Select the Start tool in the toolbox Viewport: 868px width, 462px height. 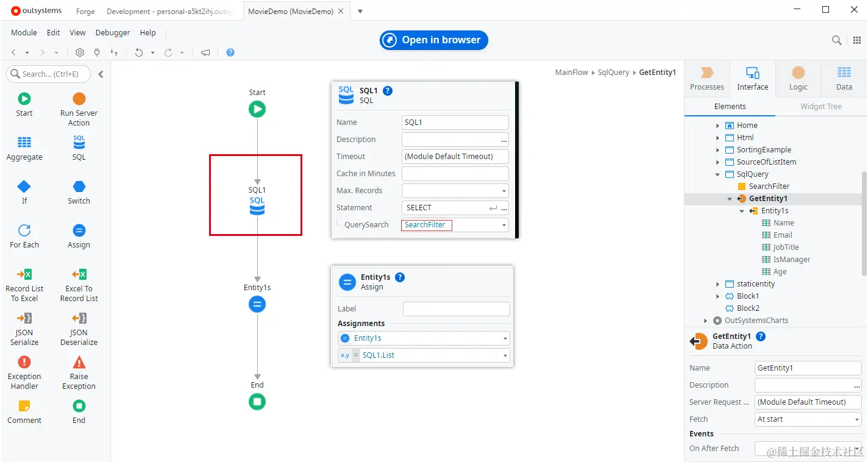[24, 104]
